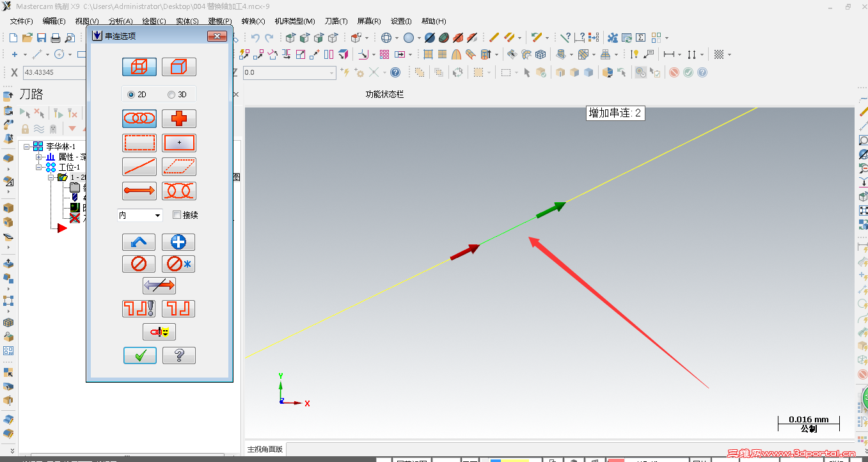Open the 帮助(H) menu
868x462 pixels.
(x=434, y=21)
